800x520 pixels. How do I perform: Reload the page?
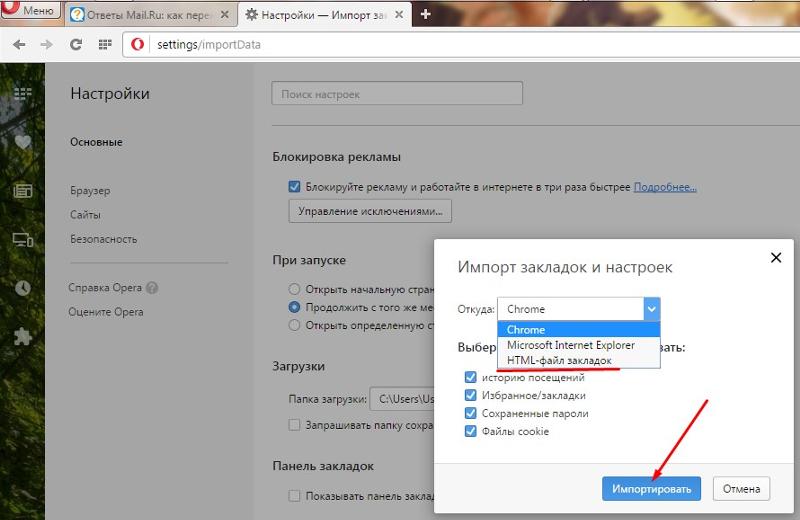click(76, 44)
